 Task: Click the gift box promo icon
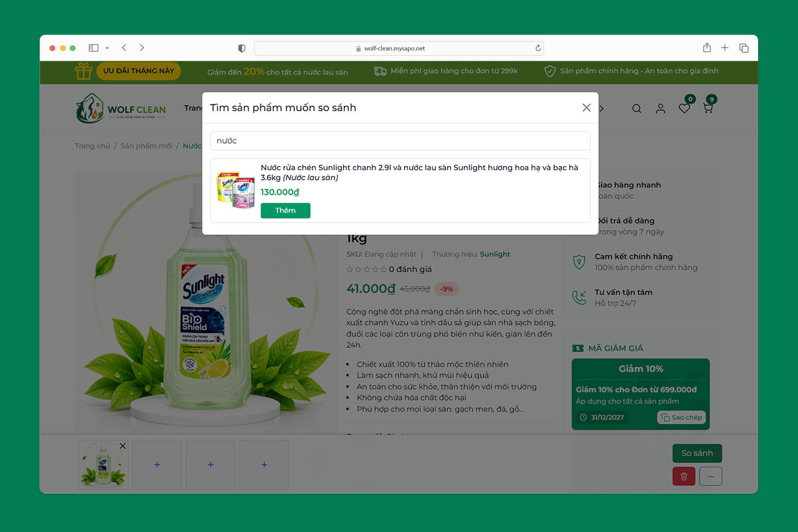coord(84,71)
